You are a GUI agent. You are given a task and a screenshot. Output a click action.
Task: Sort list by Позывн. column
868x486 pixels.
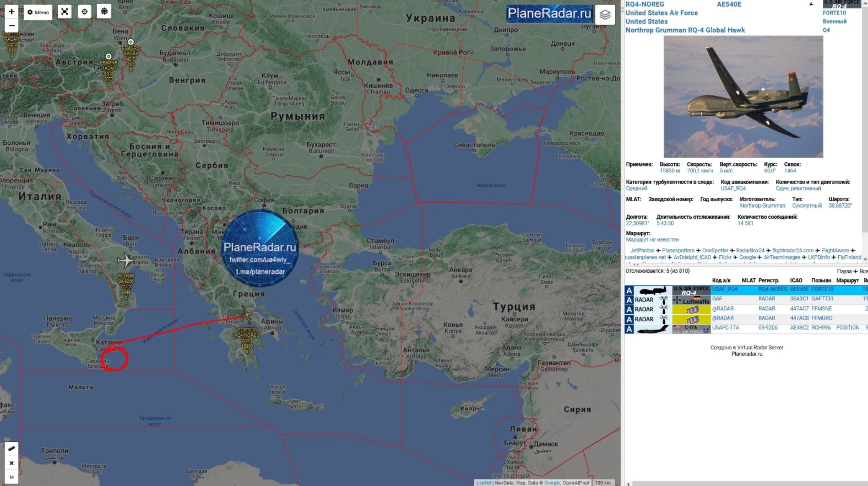[822, 280]
